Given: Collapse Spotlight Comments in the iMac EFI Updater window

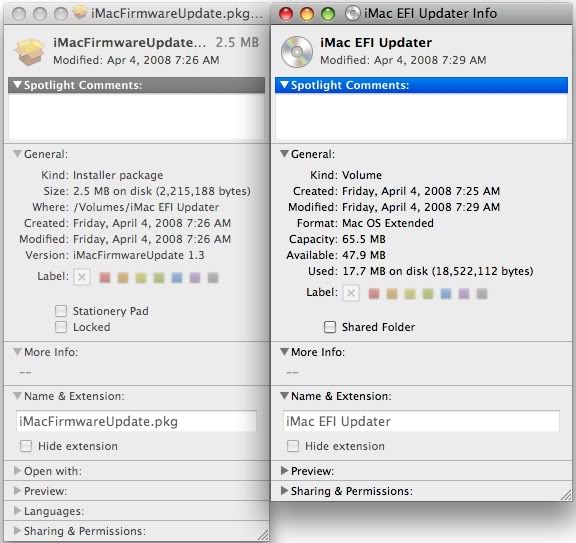Looking at the screenshot, I should click(284, 85).
